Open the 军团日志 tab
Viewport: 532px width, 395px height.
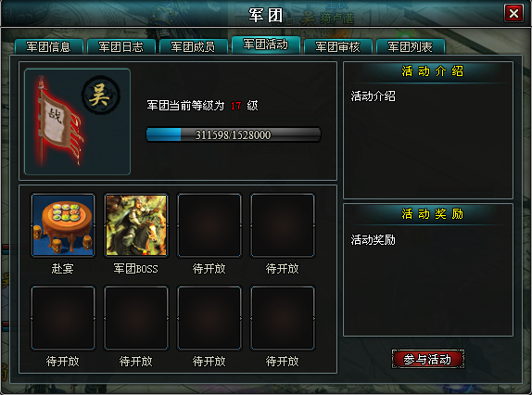[x=121, y=46]
